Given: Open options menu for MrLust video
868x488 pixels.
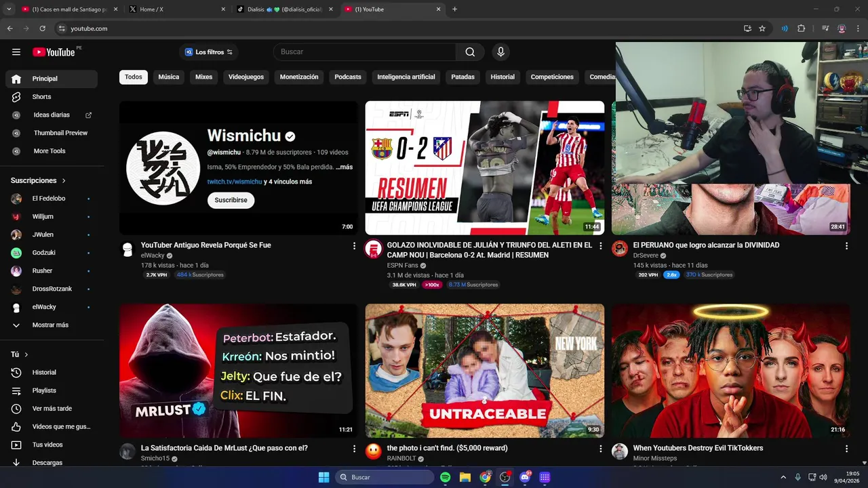Looking at the screenshot, I should [354, 449].
